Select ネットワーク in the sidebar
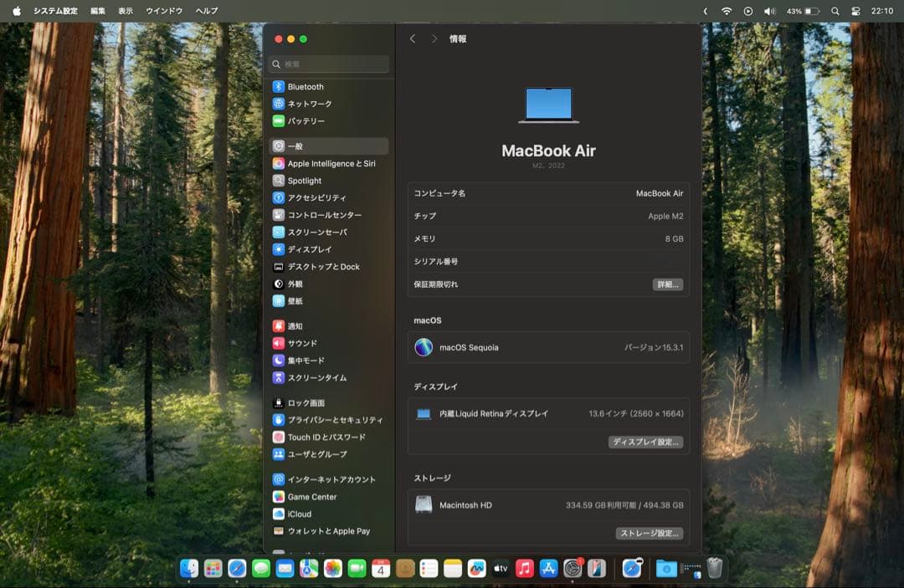Screen dimensions: 904x588 point(310,104)
